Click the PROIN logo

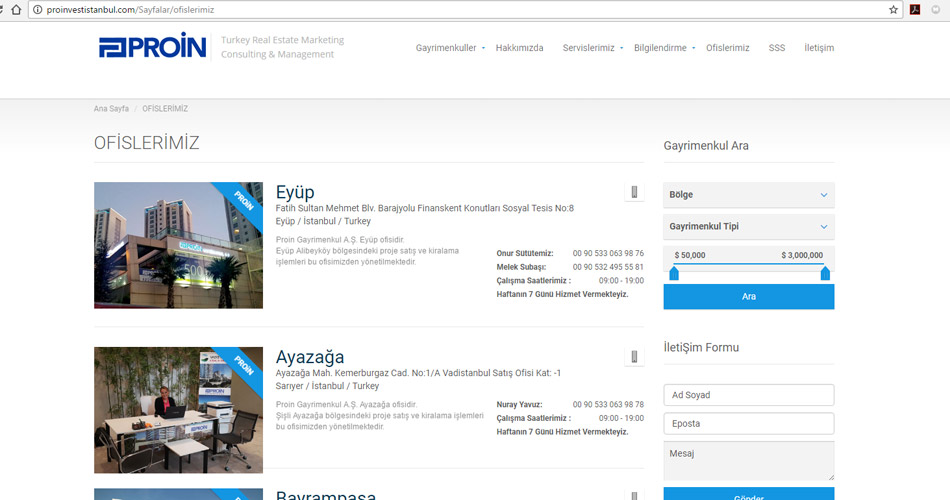[153, 47]
